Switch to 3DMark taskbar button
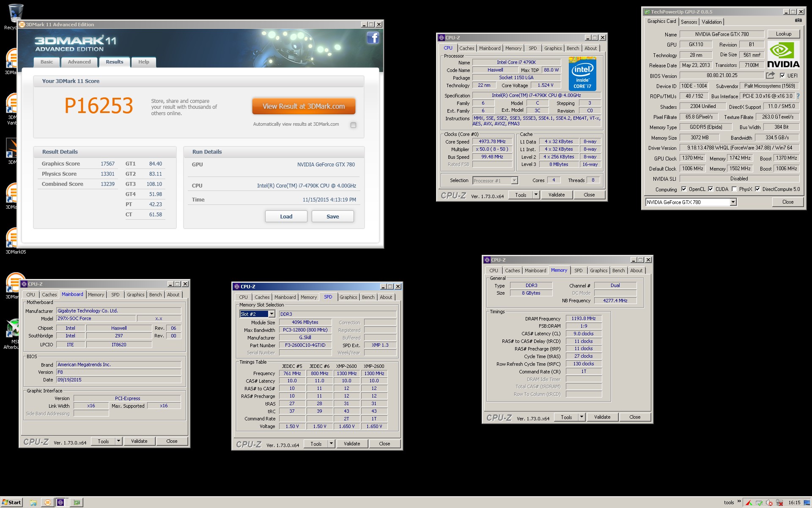 tap(47, 502)
